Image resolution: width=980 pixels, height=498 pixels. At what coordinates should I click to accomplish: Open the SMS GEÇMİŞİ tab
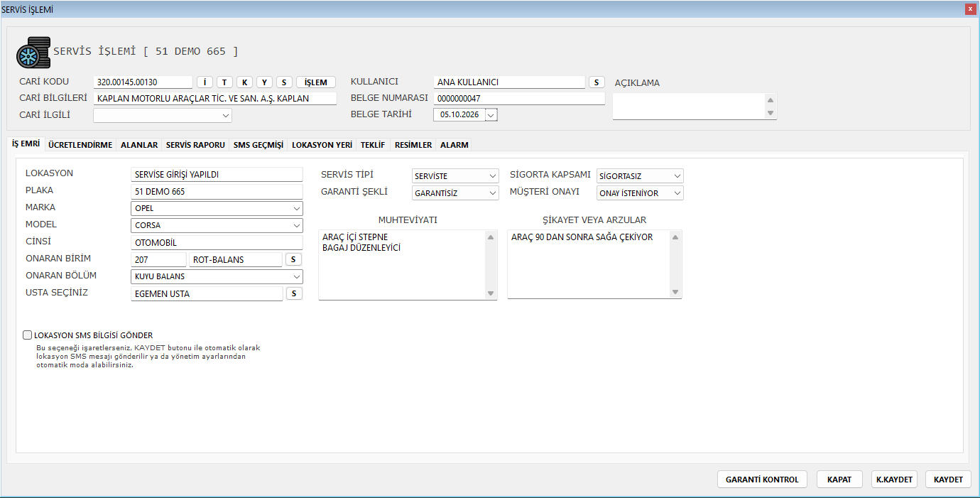point(258,145)
